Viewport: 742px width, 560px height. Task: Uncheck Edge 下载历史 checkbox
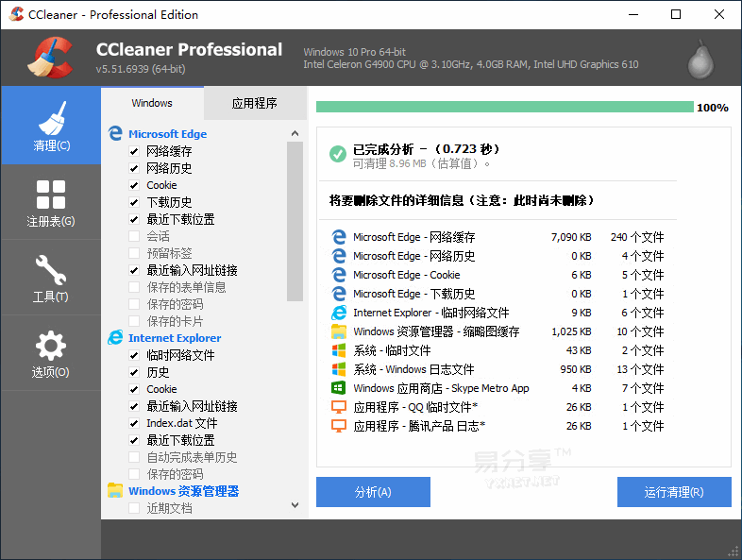click(x=134, y=202)
